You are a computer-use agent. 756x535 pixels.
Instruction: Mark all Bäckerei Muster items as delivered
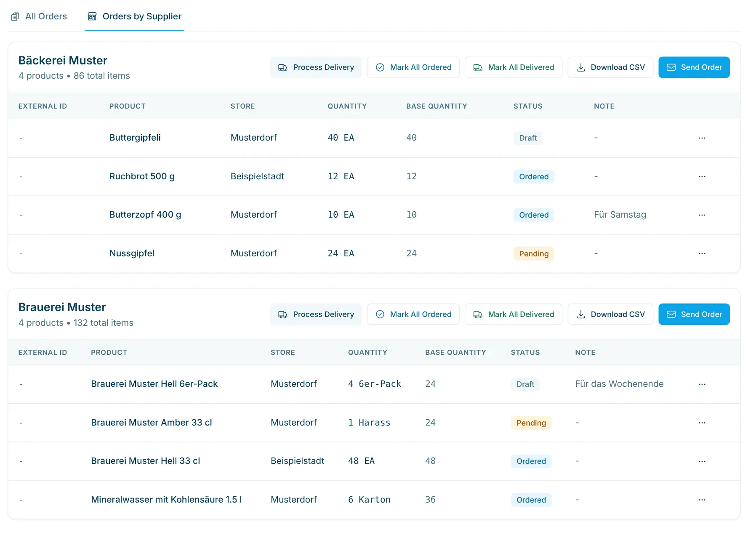pyautogui.click(x=513, y=67)
